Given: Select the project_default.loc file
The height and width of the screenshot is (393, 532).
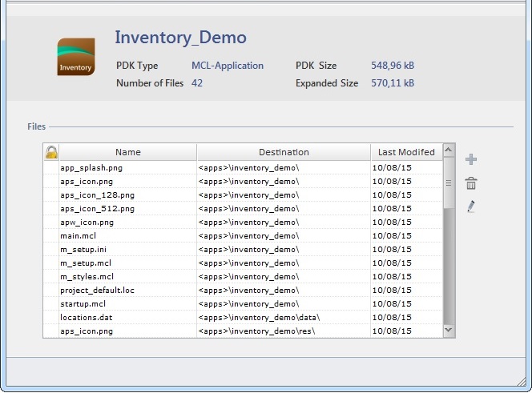Looking at the screenshot, I should 92,291.
